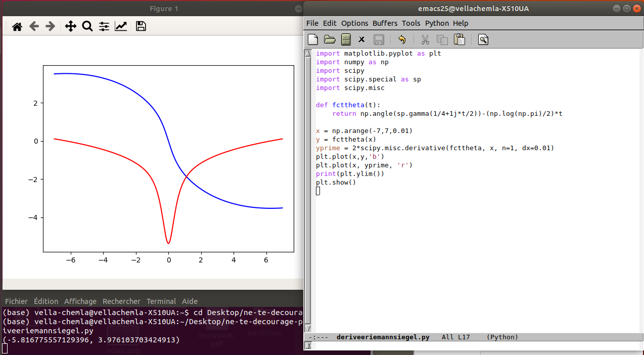Search with the Emacs magnifier icon
Viewport: 644px width, 355px height.
(483, 39)
